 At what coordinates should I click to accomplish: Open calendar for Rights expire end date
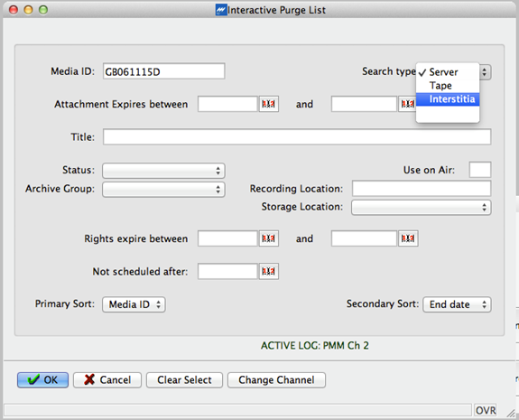[408, 238]
